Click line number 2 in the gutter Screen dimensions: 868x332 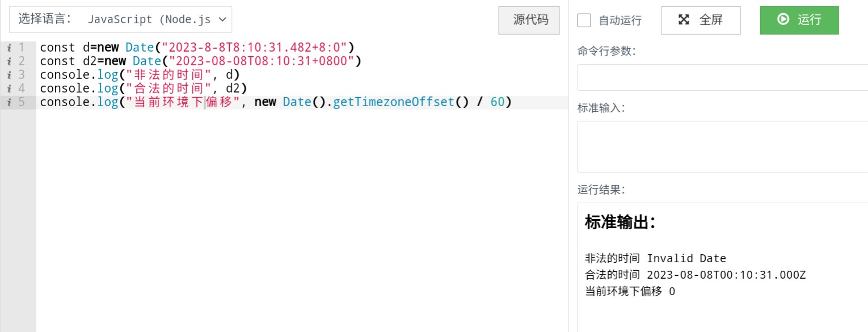pos(22,61)
